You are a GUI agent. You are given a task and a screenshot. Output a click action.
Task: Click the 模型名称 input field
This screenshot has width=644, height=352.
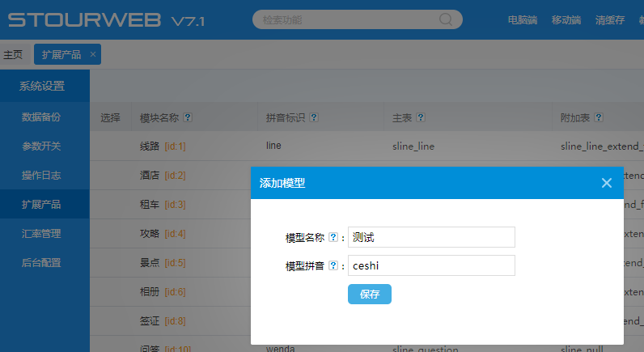pyautogui.click(x=431, y=237)
